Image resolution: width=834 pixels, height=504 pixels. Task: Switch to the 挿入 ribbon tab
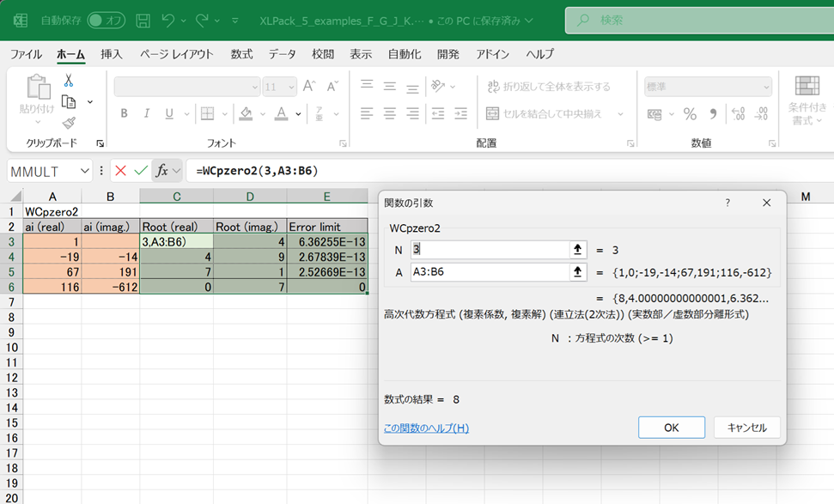112,54
